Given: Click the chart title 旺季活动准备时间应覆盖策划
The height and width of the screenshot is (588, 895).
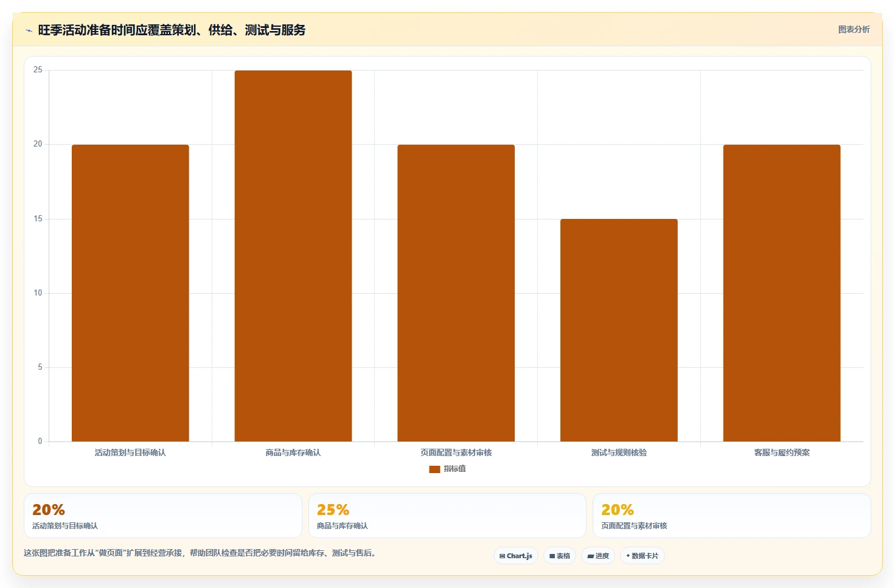Looking at the screenshot, I should click(x=172, y=30).
